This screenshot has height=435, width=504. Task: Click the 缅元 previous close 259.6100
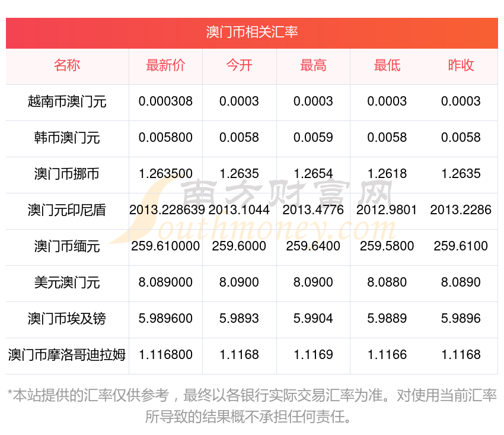click(461, 246)
